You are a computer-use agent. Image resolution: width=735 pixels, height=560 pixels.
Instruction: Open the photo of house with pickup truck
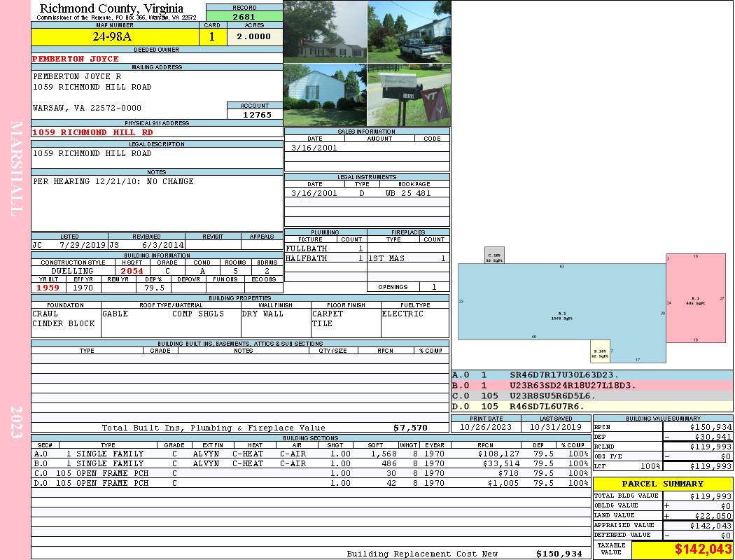pyautogui.click(x=409, y=31)
